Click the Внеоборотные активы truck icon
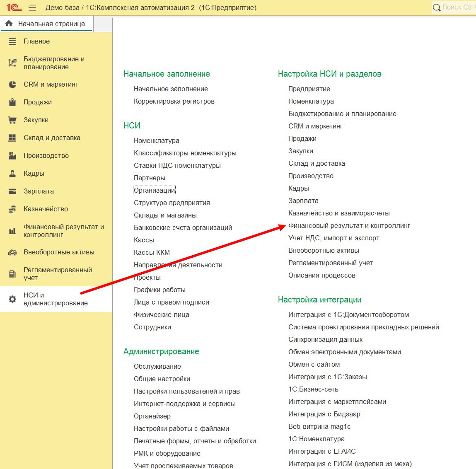Viewport: 476px width, 469px height. pyautogui.click(x=12, y=252)
